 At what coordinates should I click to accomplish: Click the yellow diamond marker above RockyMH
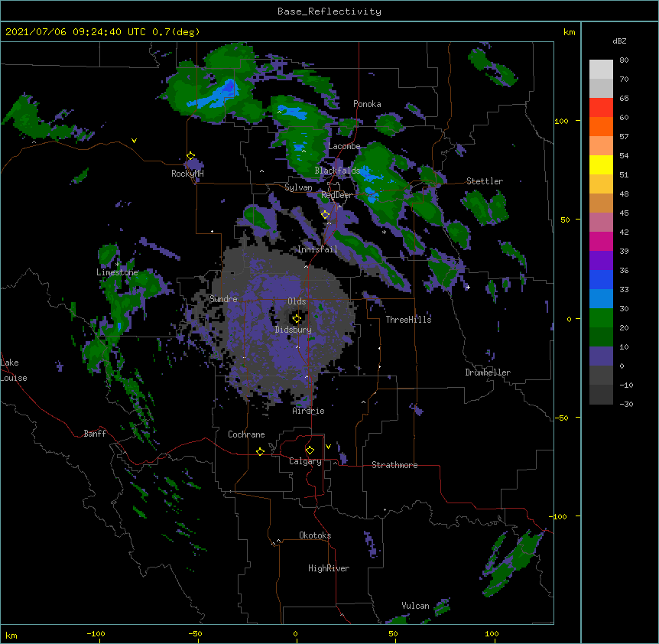click(191, 156)
